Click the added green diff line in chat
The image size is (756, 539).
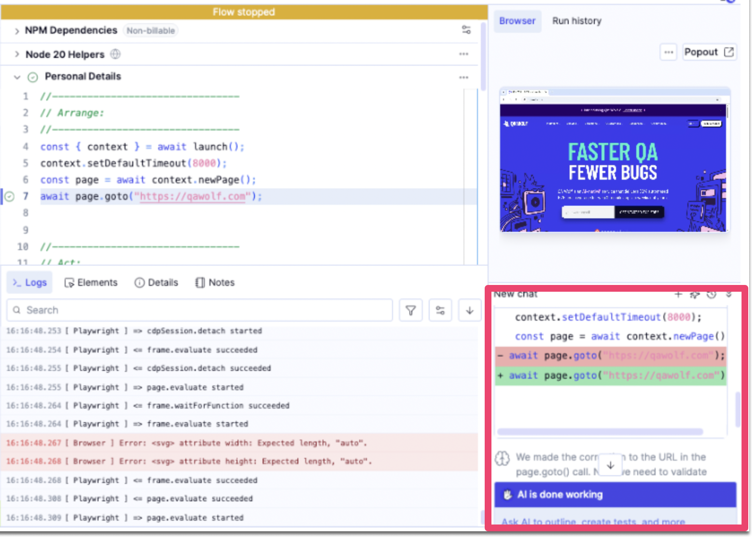pyautogui.click(x=611, y=375)
